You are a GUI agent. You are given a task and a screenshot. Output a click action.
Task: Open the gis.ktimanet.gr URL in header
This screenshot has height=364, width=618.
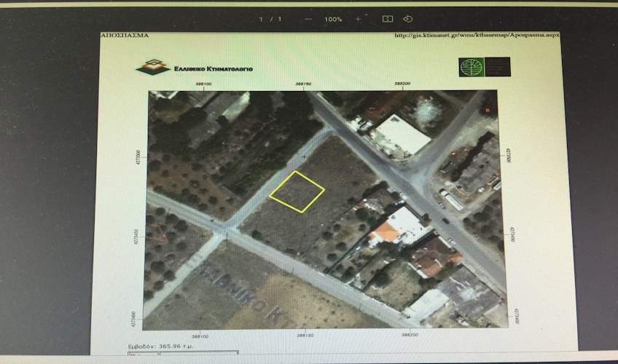pyautogui.click(x=476, y=35)
